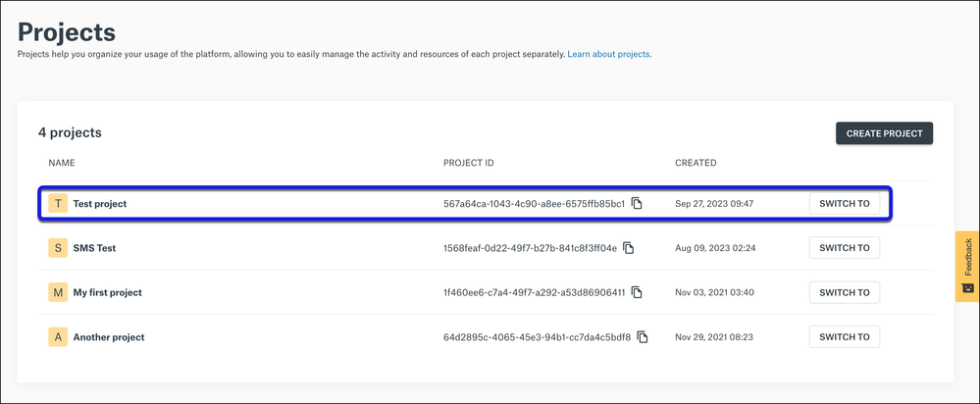980x404 pixels.
Task: Select ID 1f460ee6-c7a4-49f7-a292-a53d86906411
Action: 535,292
